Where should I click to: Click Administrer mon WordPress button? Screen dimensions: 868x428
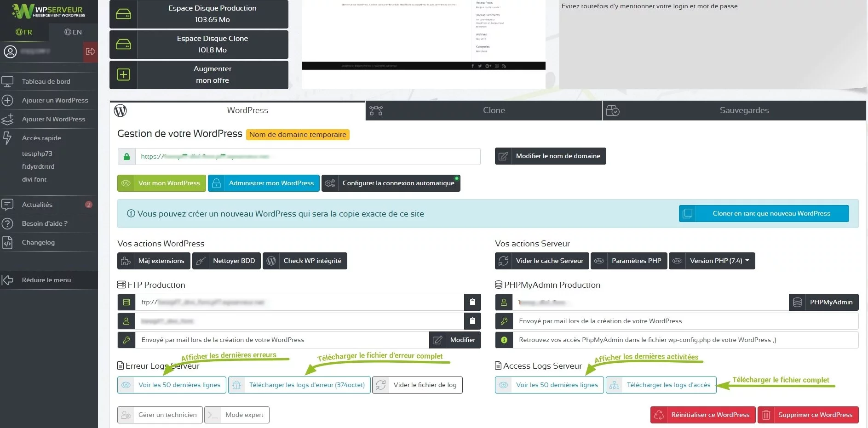264,183
